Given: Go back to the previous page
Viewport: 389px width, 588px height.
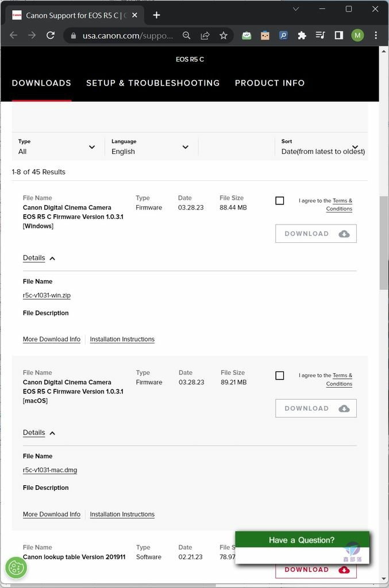Looking at the screenshot, I should [x=14, y=35].
